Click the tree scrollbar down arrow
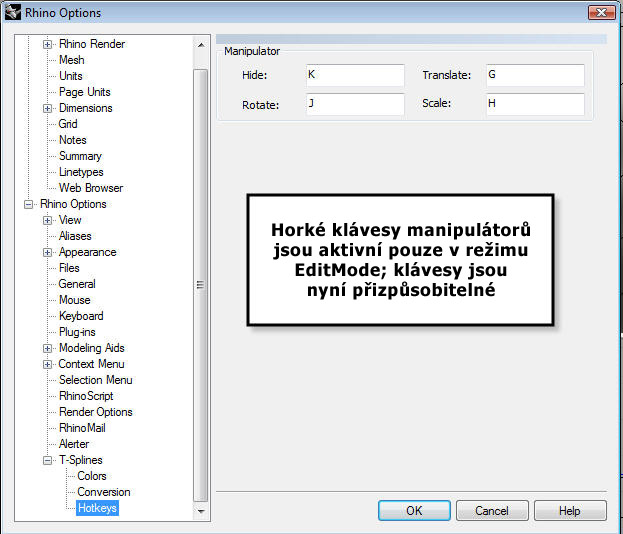This screenshot has height=534, width=623. [201, 511]
